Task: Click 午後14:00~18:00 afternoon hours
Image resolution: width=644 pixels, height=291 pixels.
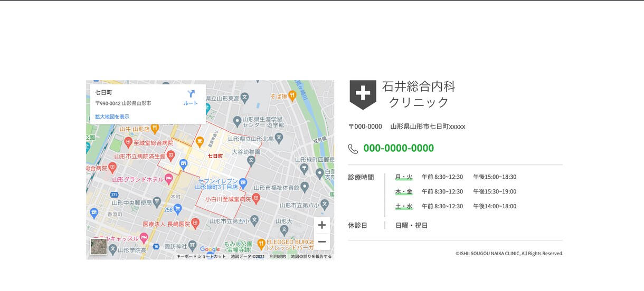Action: (495, 207)
